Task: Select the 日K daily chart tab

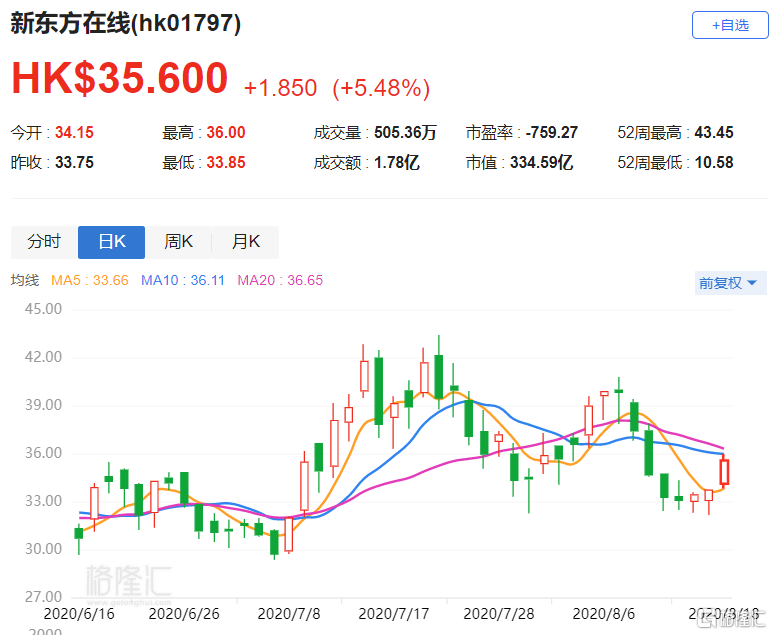Action: [x=111, y=242]
